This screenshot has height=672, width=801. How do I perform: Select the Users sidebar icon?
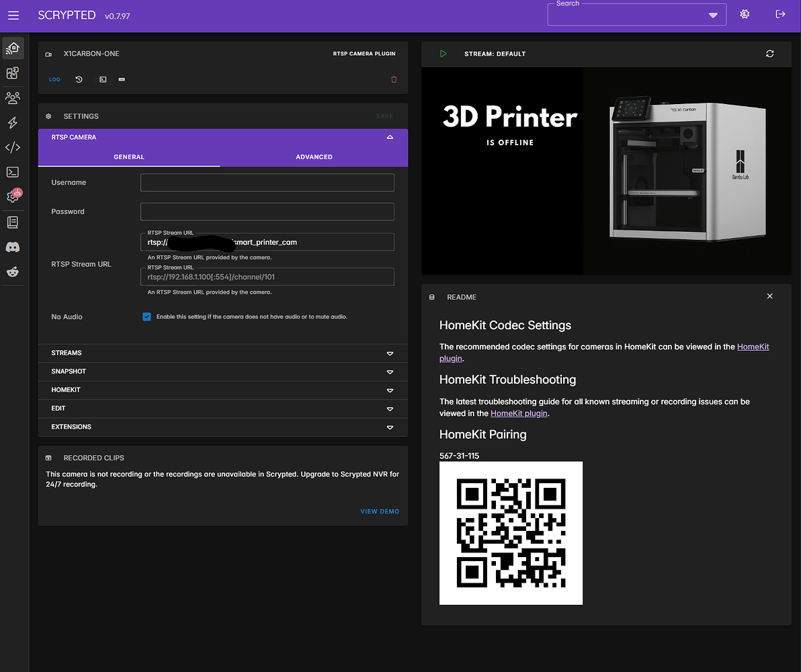[12, 97]
